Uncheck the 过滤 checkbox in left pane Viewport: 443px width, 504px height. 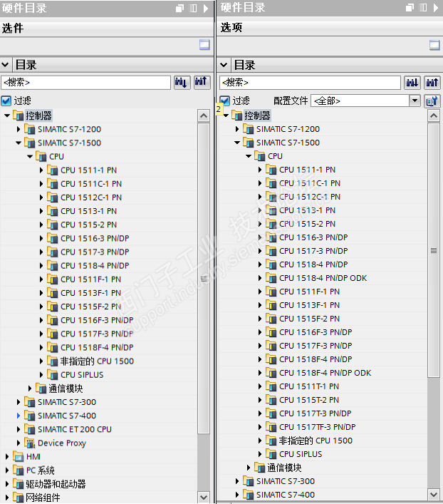coord(6,101)
